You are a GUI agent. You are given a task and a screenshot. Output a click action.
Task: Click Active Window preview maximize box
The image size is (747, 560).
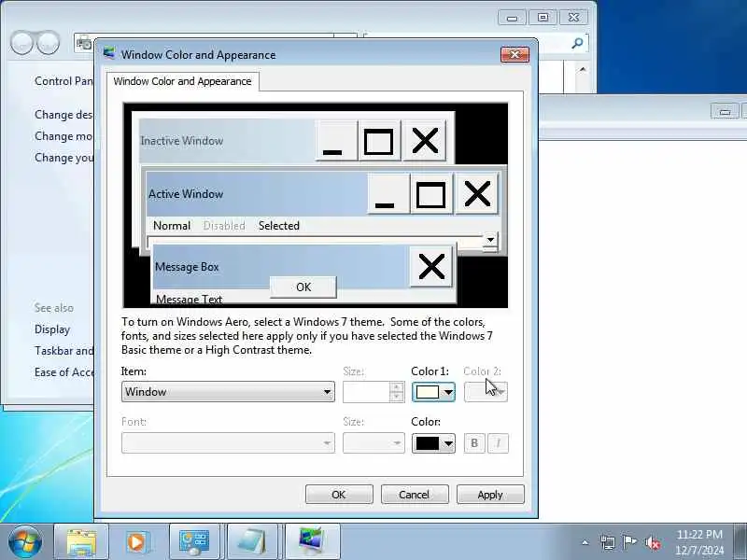pyautogui.click(x=431, y=194)
